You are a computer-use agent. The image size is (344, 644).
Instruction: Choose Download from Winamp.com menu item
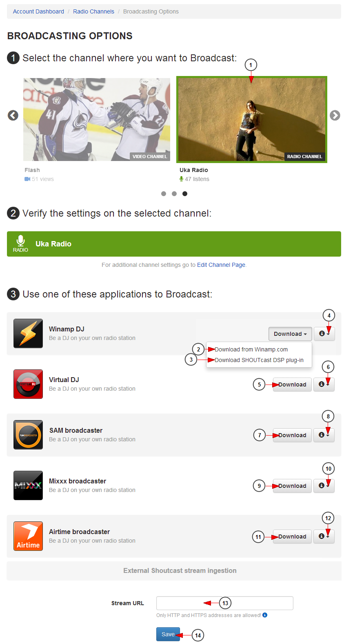pyautogui.click(x=251, y=349)
